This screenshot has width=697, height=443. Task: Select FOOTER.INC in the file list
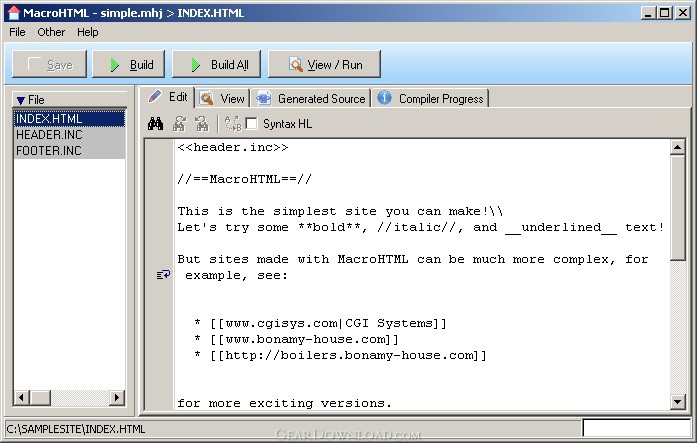tap(69, 151)
